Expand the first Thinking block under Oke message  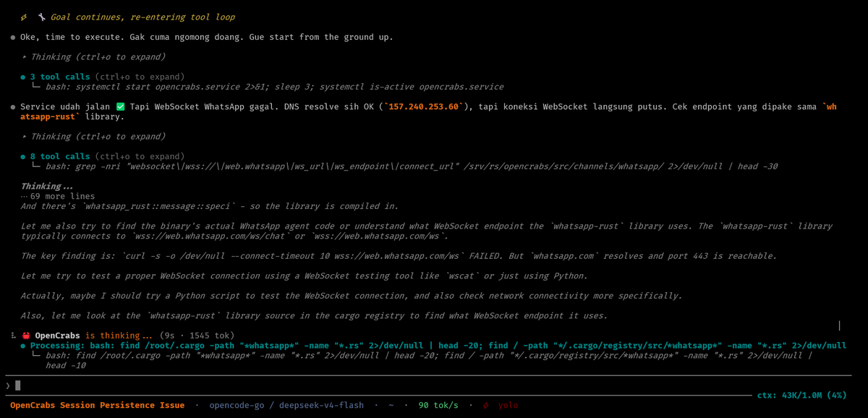pyautogui.click(x=94, y=56)
